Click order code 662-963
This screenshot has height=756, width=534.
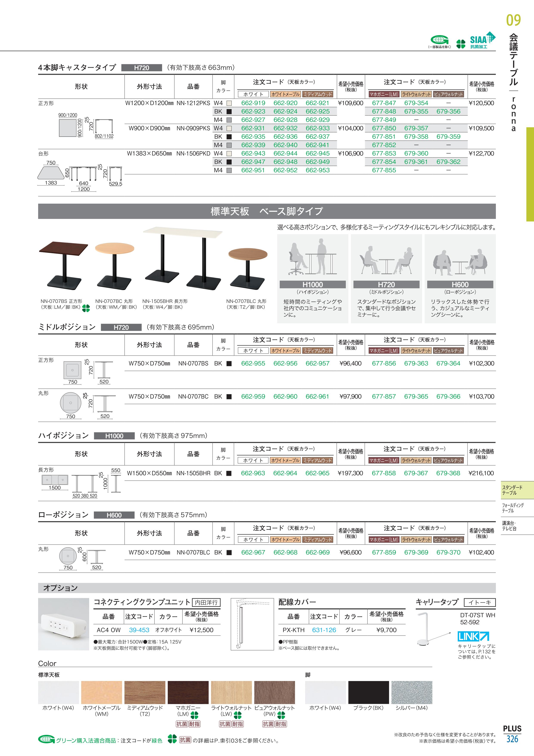(253, 473)
